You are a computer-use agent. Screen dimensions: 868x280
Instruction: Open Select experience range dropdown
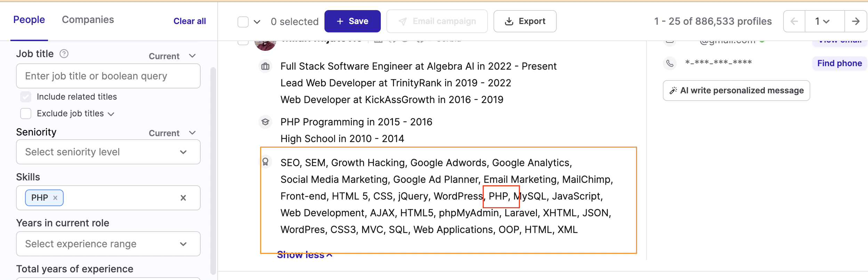(x=108, y=244)
